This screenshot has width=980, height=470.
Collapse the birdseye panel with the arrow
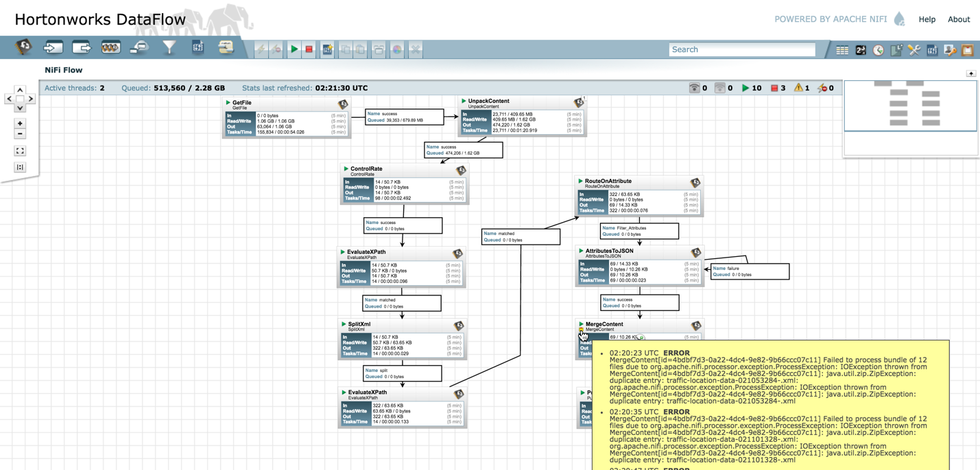coord(972,73)
